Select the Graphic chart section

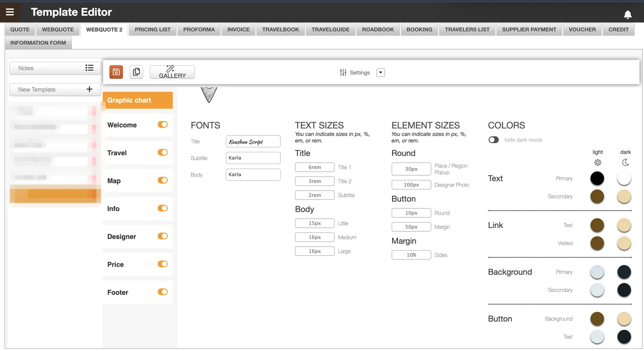[x=138, y=100]
